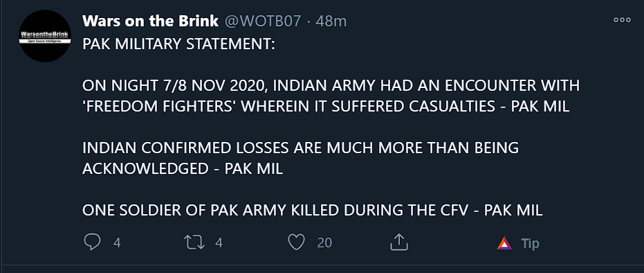Viewport: 644px width, 273px height.
Task: Click the reply speech bubble icon
Action: tap(92, 242)
